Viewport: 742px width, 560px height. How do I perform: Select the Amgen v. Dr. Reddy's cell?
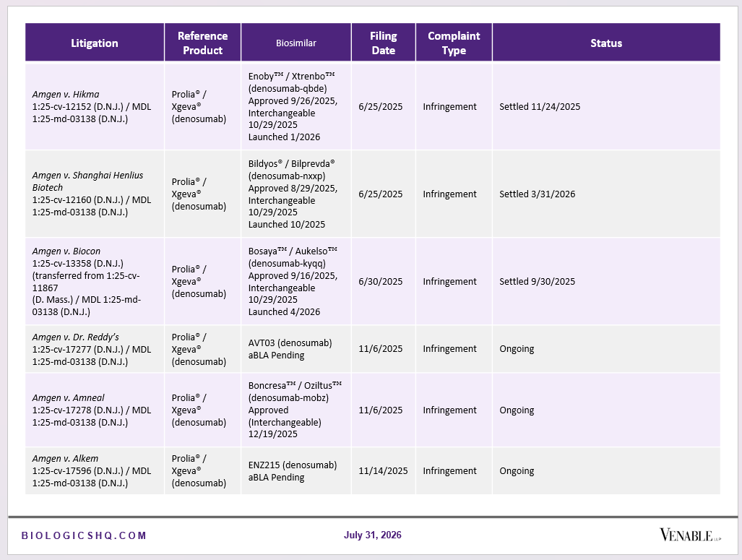coord(95,349)
